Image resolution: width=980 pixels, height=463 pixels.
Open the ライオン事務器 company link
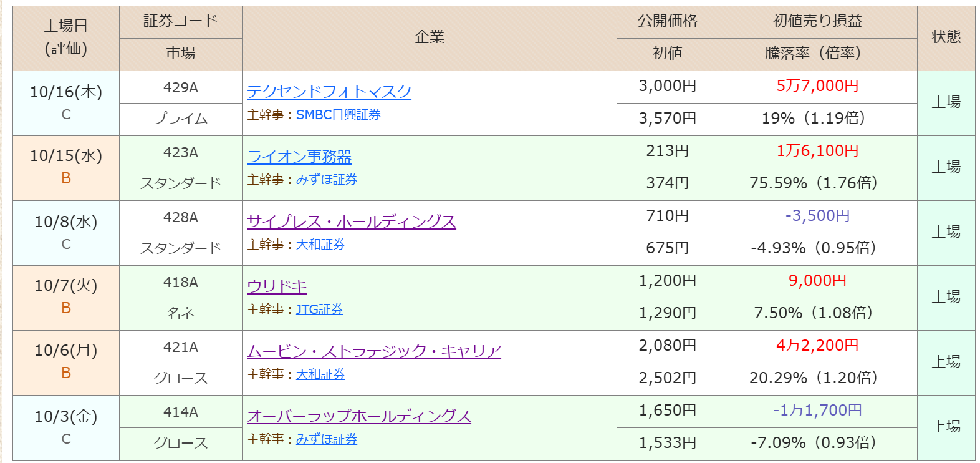(x=299, y=157)
